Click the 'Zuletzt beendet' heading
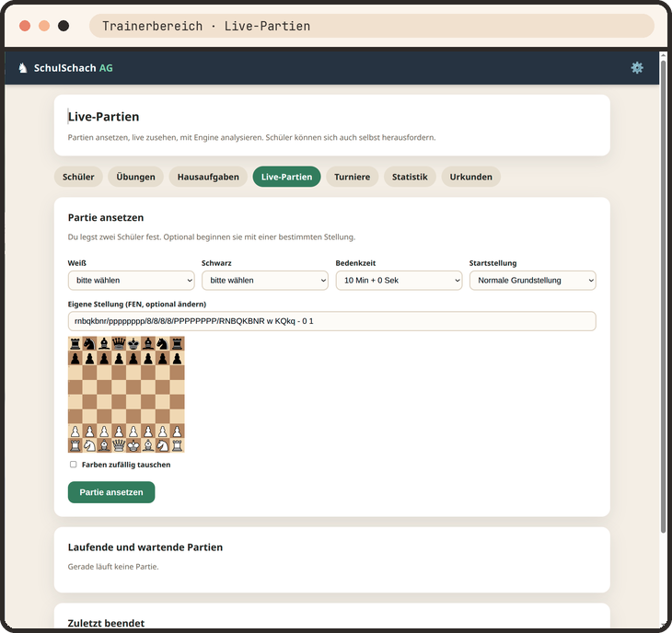 point(106,623)
